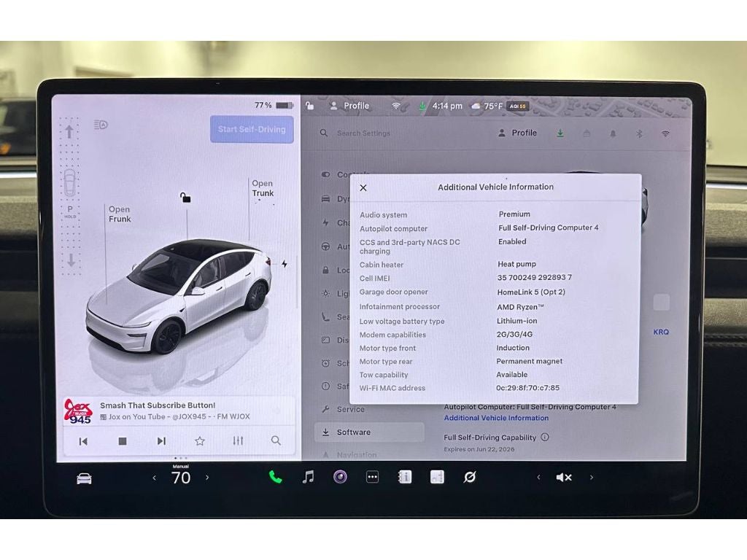This screenshot has height=560, width=747.
Task: Toggle the auto headlights icon
Action: pos(101,125)
